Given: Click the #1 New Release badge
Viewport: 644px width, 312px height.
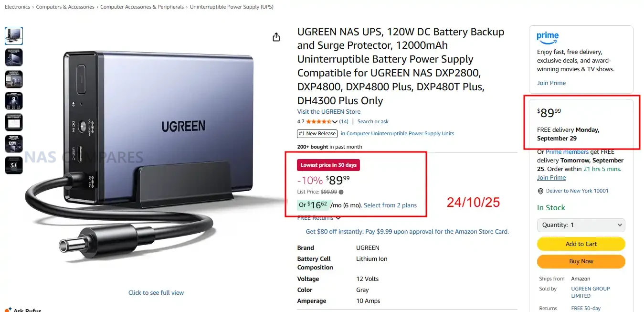Looking at the screenshot, I should tap(317, 134).
